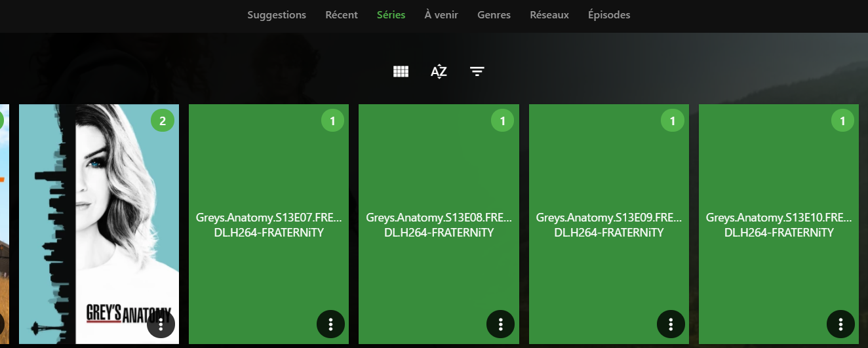Browse the Genres tab
Viewport: 868px width, 348px height.
tap(494, 14)
